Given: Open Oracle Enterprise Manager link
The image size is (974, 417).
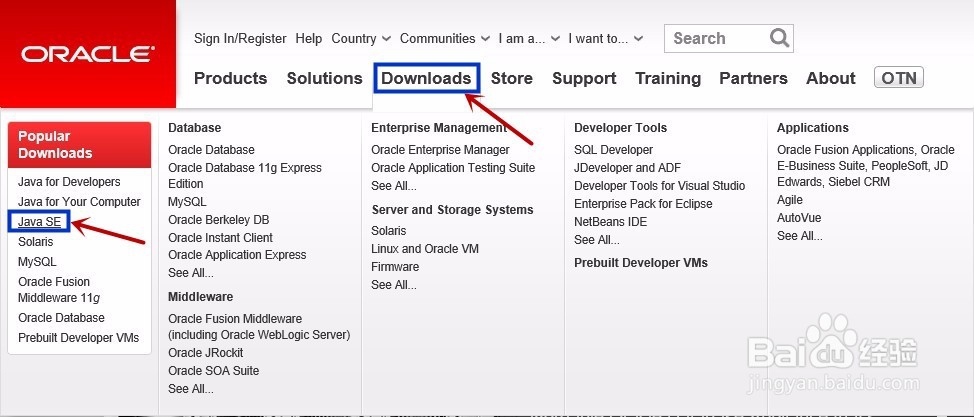Looking at the screenshot, I should [440, 150].
